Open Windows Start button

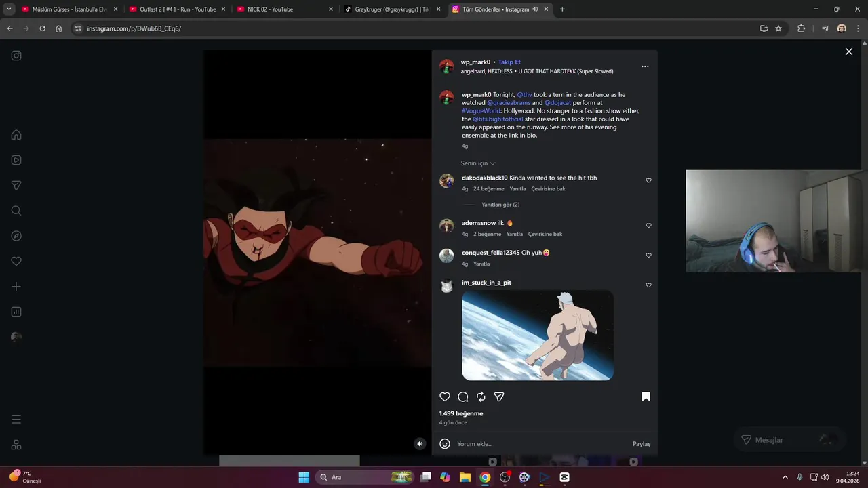click(x=304, y=477)
